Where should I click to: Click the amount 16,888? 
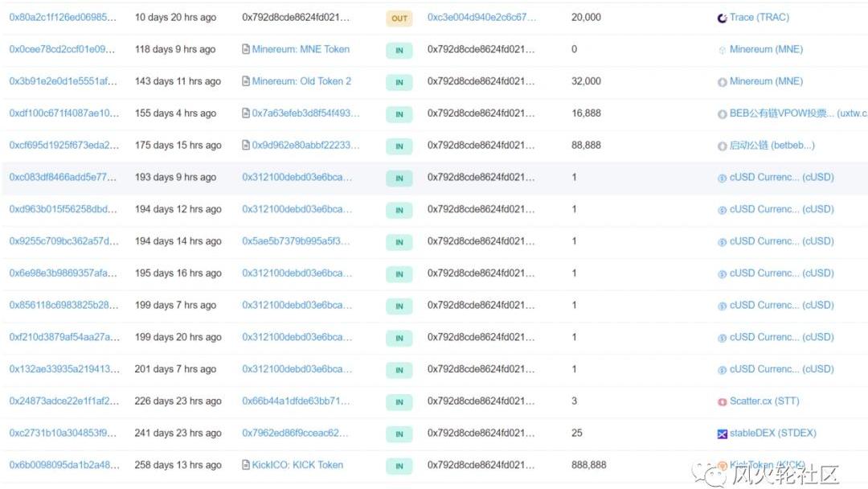pos(586,113)
